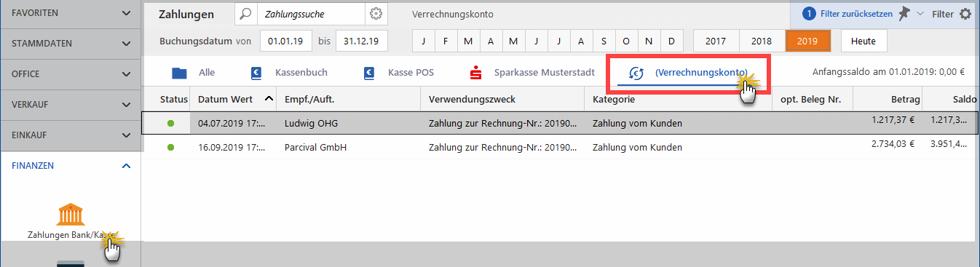Image resolution: width=980 pixels, height=267 pixels.
Task: Expand the OFFICE section
Action: pos(127,74)
